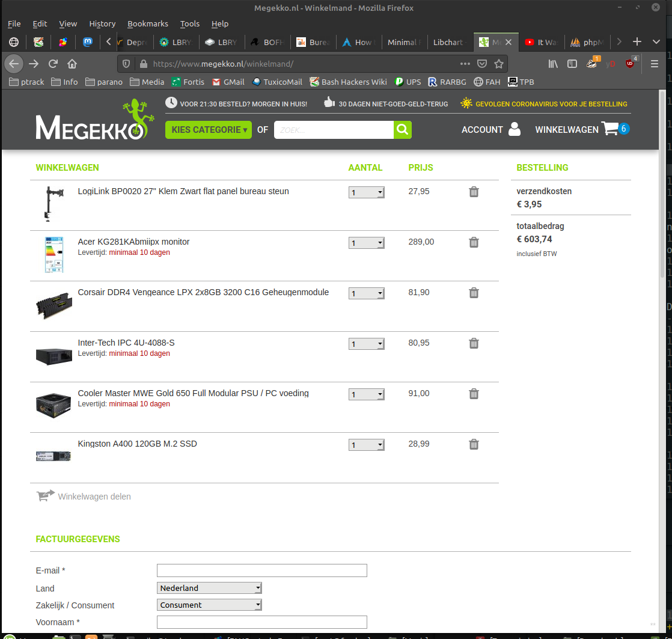
Task: Open the File menu
Action: 14,23
